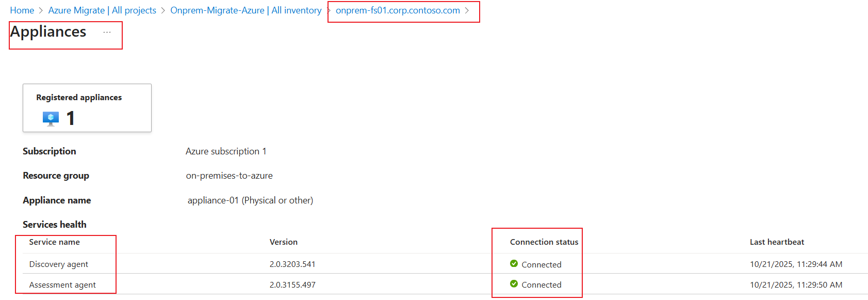Click chevron after onprem-fs01.corp.contoso.com breadcrumb
Viewport: 868px width, 300px height.
(x=467, y=10)
